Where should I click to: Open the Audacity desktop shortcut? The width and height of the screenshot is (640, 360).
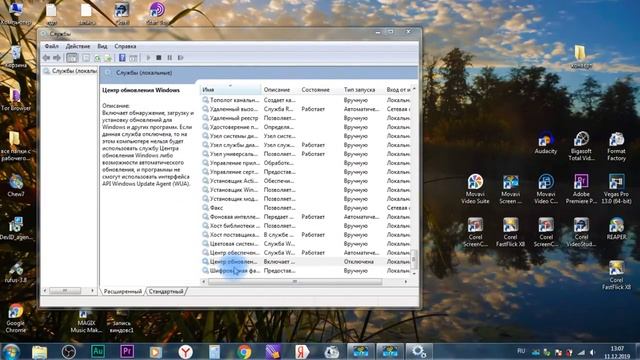[x=546, y=143]
